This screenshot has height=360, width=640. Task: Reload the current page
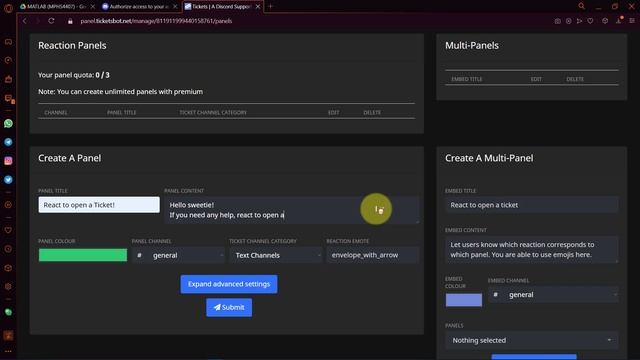click(51, 21)
